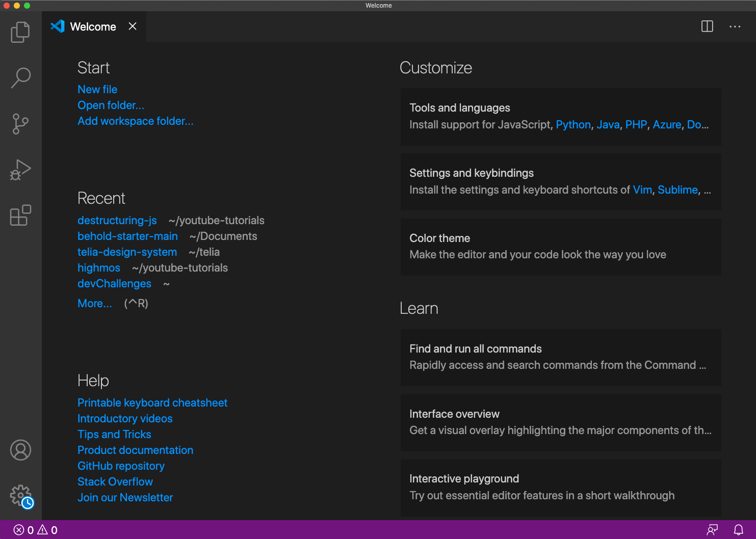Open the Tips and Tricks help page
This screenshot has height=539, width=756.
[114, 434]
